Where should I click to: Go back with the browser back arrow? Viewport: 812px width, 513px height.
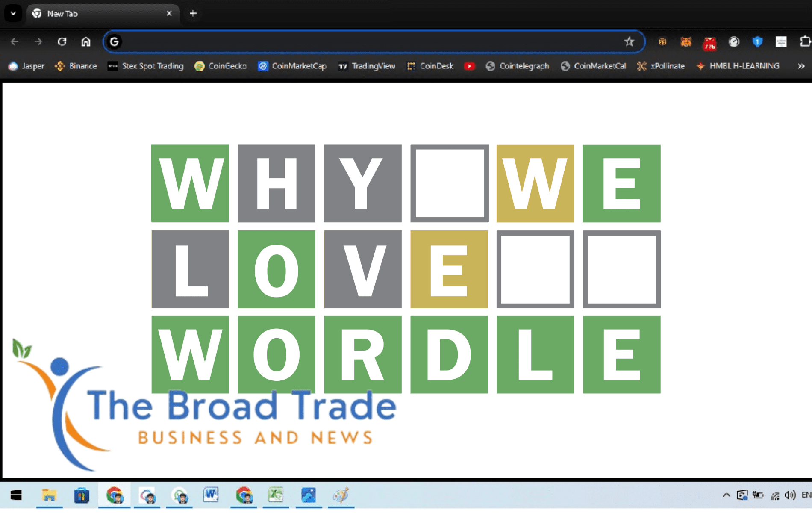[15, 41]
